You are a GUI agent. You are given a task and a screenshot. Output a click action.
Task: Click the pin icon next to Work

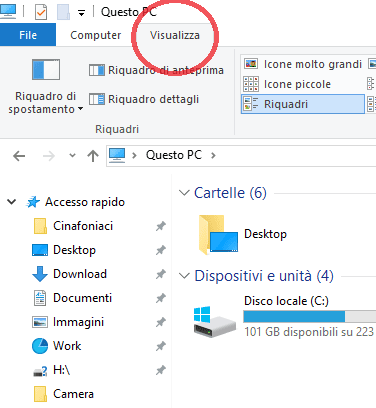(161, 346)
